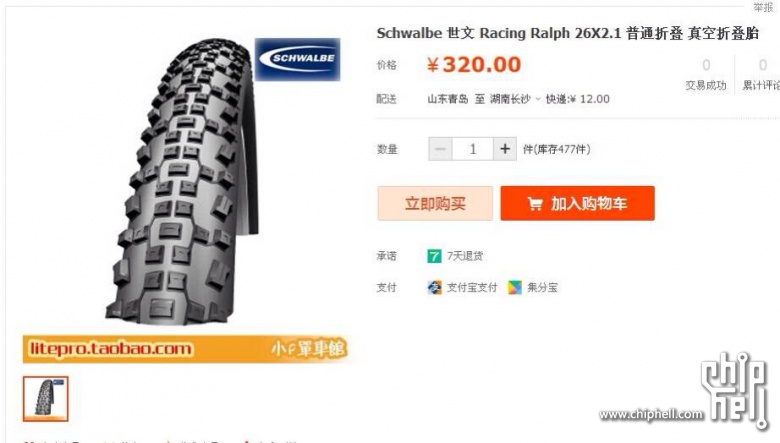This screenshot has width=780, height=443.
Task: Click the Alipay payment icon
Action: [x=434, y=287]
